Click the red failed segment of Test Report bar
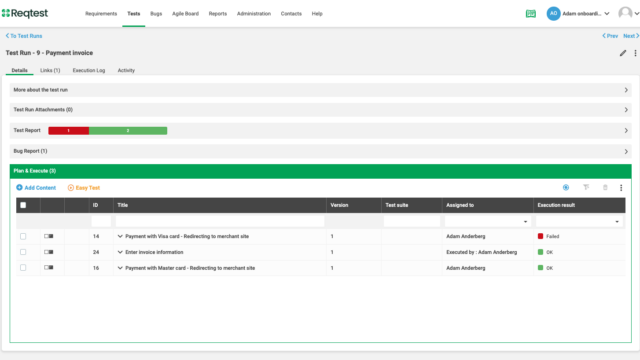 coord(69,131)
